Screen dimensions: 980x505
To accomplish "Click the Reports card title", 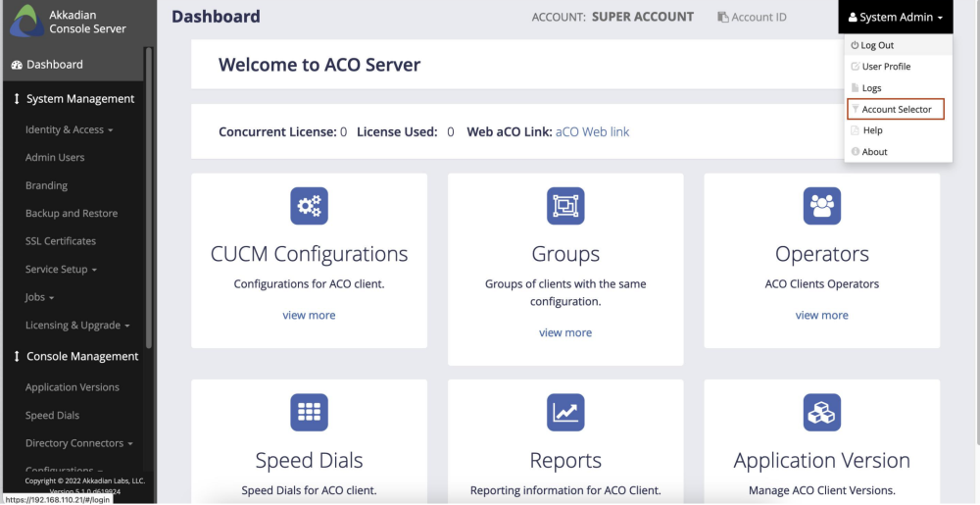I will pos(565,461).
